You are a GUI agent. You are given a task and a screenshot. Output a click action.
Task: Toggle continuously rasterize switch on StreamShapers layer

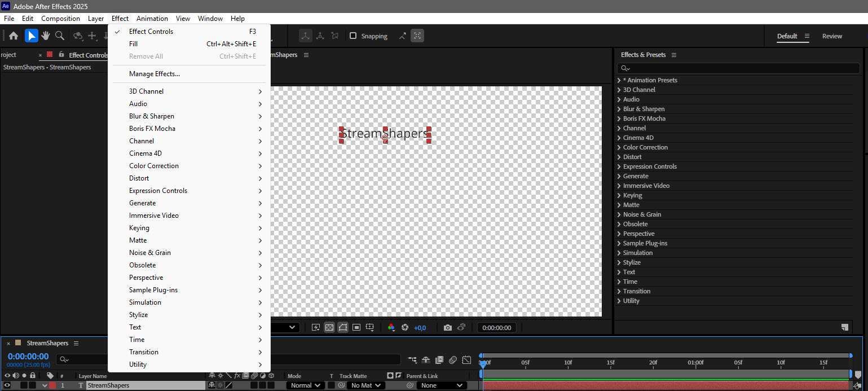220,385
